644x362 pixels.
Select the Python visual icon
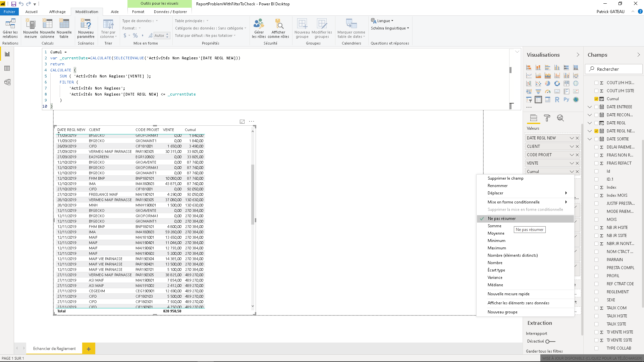click(x=567, y=100)
